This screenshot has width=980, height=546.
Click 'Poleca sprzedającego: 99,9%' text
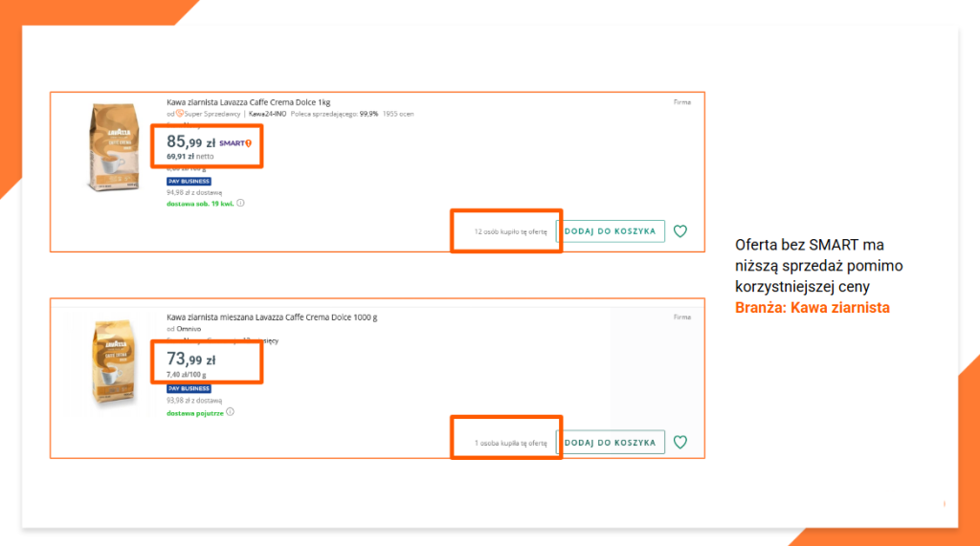(334, 114)
